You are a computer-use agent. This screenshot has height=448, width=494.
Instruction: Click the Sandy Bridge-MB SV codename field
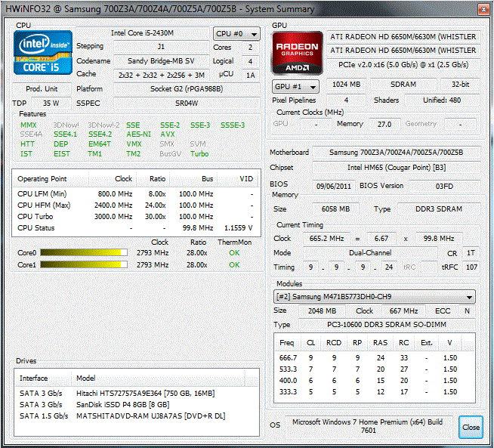161,60
